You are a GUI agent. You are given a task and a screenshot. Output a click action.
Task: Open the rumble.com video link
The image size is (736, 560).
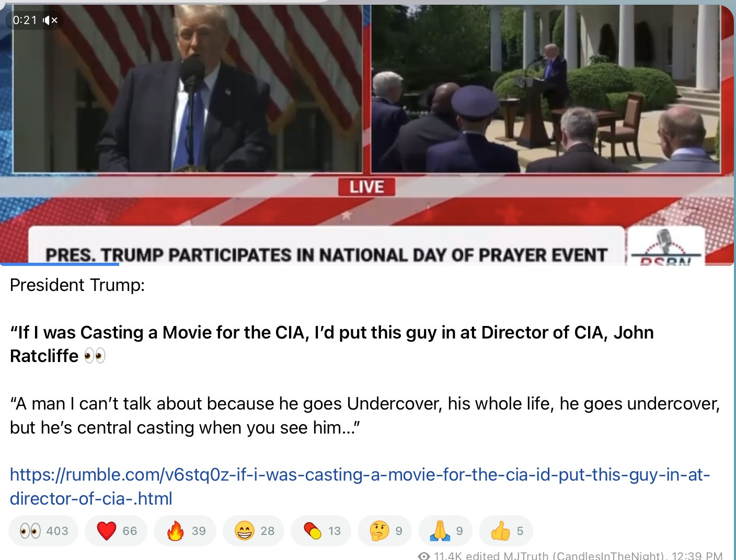click(360, 486)
